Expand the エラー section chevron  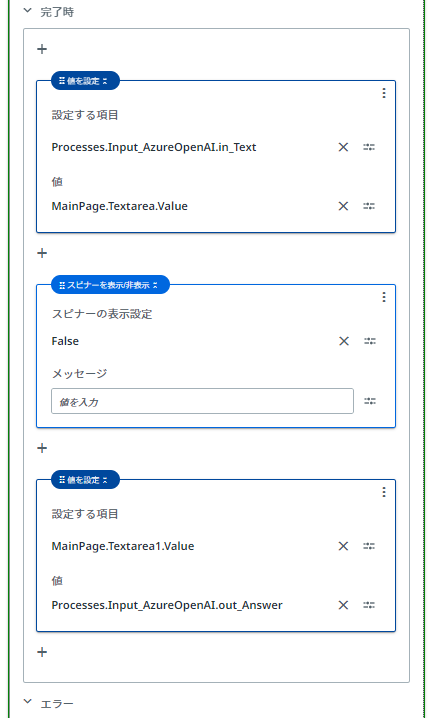[x=27, y=701]
